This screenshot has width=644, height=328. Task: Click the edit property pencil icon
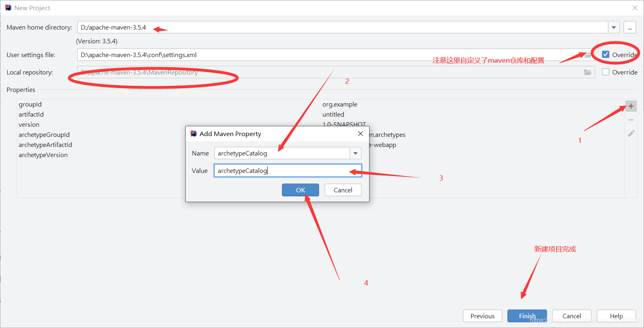point(631,133)
